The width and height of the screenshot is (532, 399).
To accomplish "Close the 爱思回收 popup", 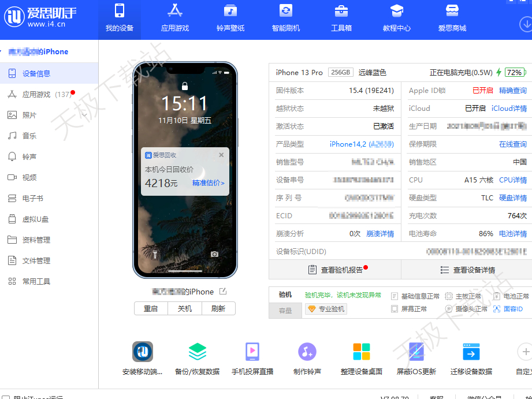I will 221,155.
